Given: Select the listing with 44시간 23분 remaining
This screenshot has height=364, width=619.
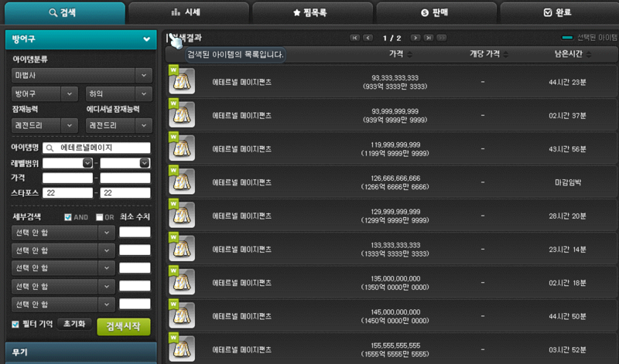Looking at the screenshot, I should [392, 82].
